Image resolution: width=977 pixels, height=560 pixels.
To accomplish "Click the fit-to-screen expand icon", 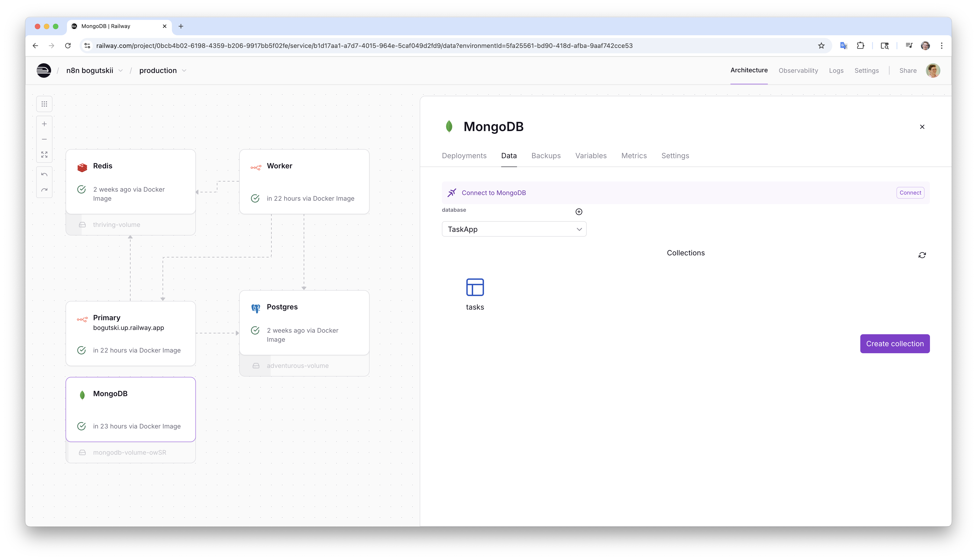I will pyautogui.click(x=44, y=155).
